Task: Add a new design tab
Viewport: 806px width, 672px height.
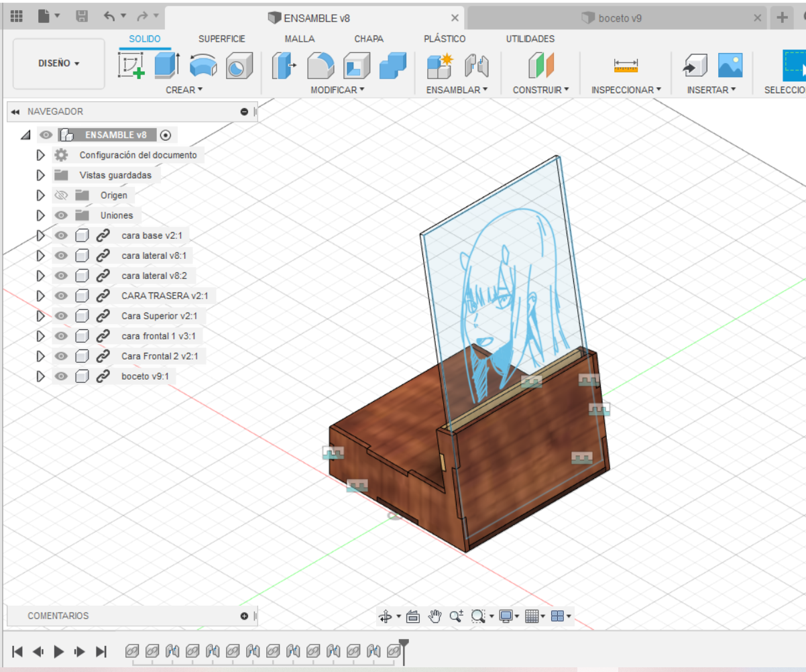Action: click(x=782, y=18)
